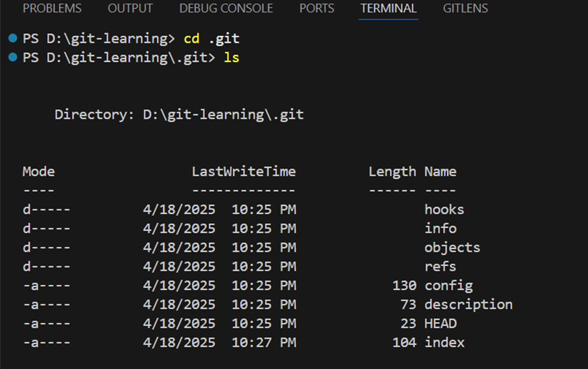
Task: Click the 'HEAD' file name
Action: pos(440,323)
